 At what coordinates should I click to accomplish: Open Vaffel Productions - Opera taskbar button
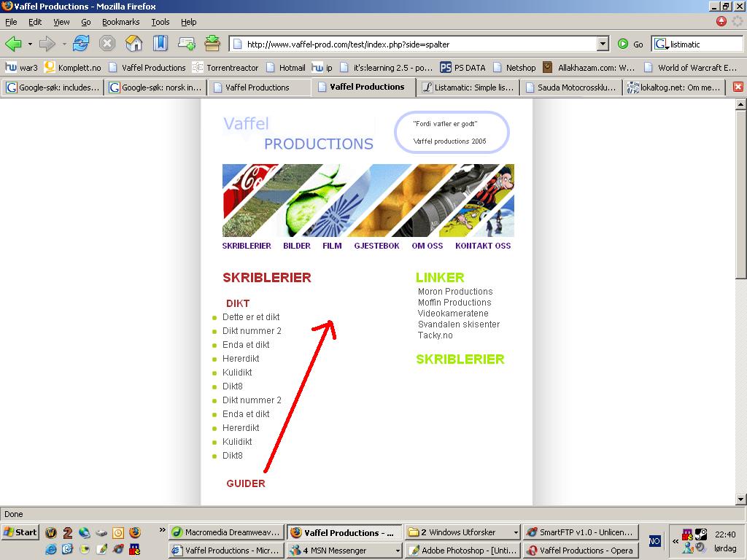[581, 551]
